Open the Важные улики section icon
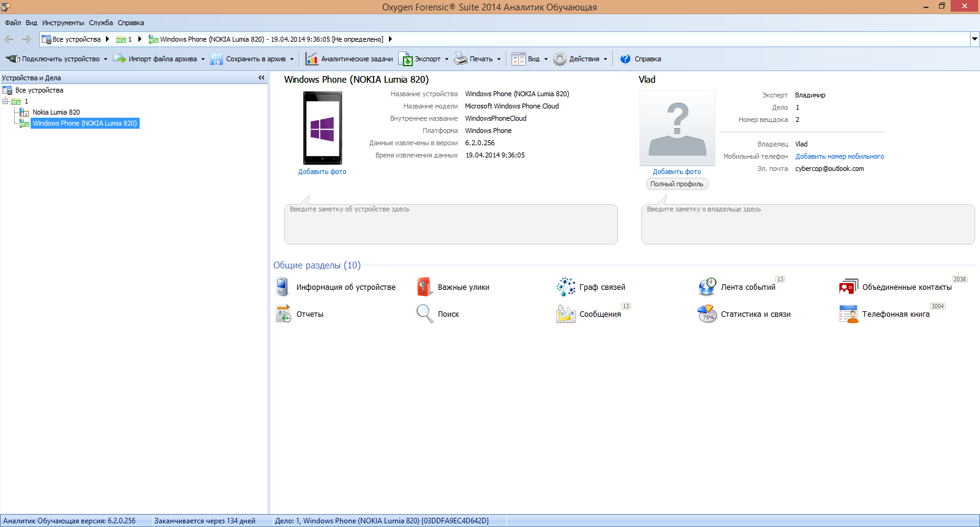 424,287
